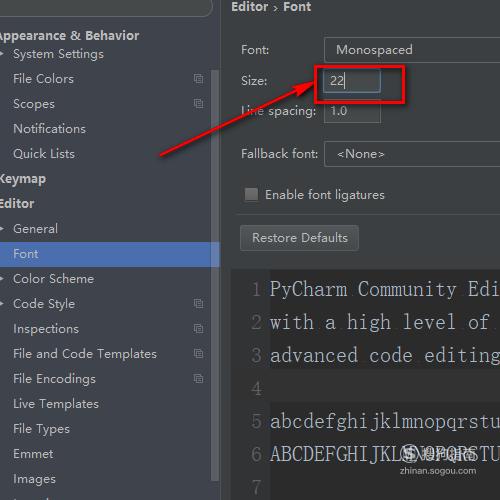
Task: Click preview line 'PyCharm Community Edi'
Action: coord(385,289)
